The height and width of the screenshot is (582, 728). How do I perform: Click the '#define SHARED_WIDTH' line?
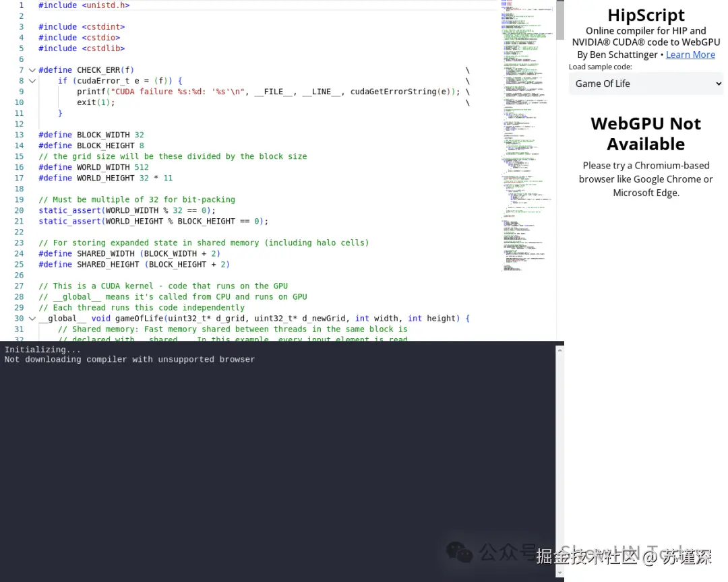click(129, 254)
